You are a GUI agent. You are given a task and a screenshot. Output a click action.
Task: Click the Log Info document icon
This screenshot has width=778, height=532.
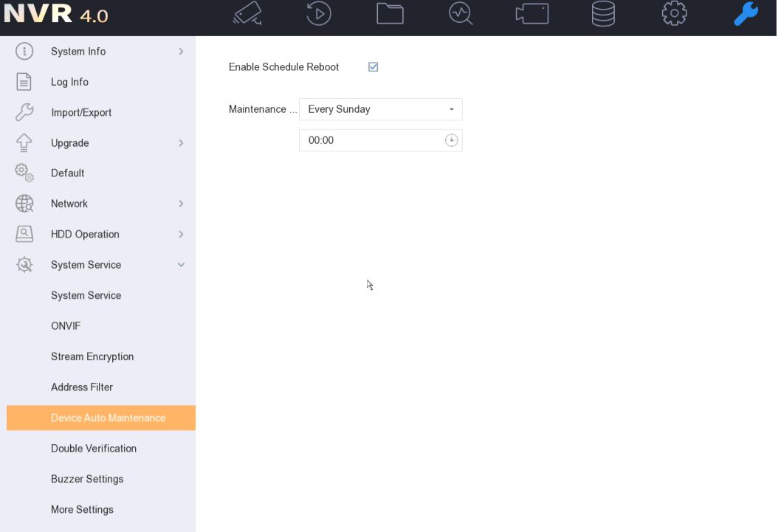coord(24,82)
